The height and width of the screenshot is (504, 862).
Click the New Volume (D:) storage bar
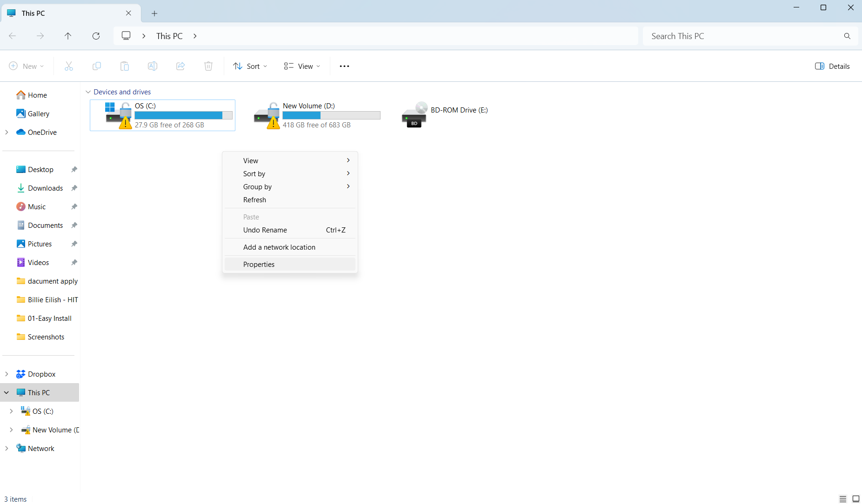coord(331,115)
